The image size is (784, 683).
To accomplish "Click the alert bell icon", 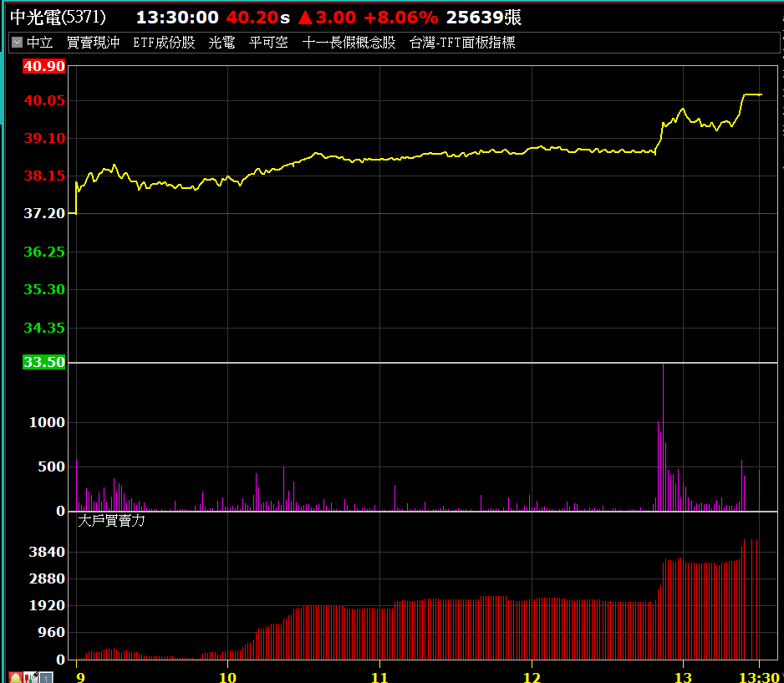I will pos(14,678).
